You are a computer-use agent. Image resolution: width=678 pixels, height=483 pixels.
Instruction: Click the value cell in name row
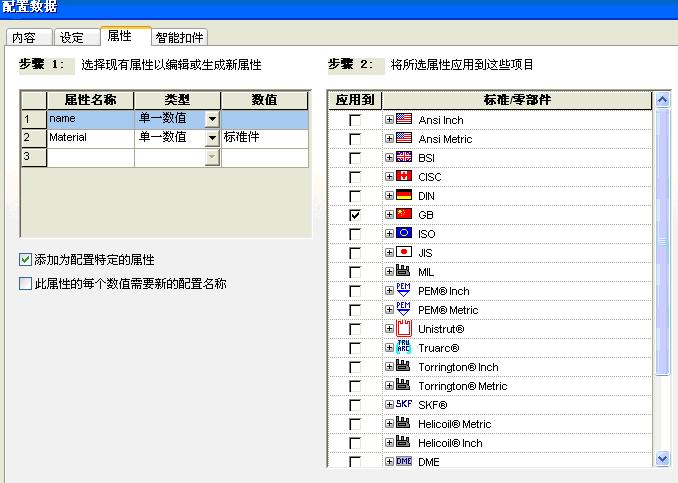[265, 119]
